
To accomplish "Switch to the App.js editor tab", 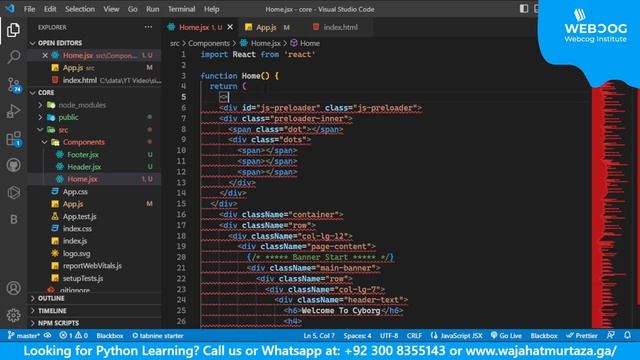I will (270, 27).
